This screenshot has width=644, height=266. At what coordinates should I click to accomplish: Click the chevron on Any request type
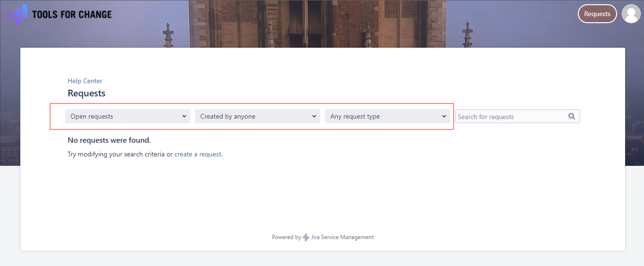point(444,116)
